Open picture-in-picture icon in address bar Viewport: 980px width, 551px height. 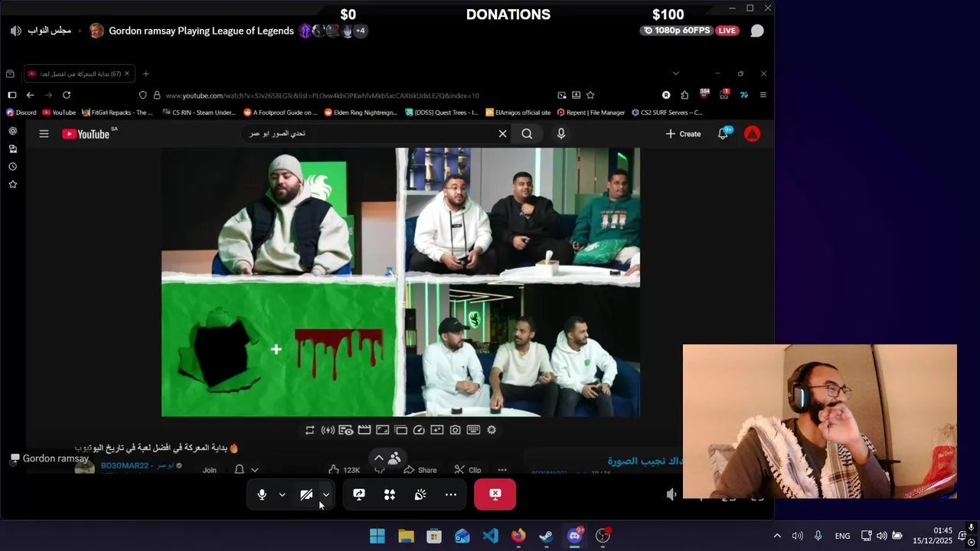click(x=562, y=95)
